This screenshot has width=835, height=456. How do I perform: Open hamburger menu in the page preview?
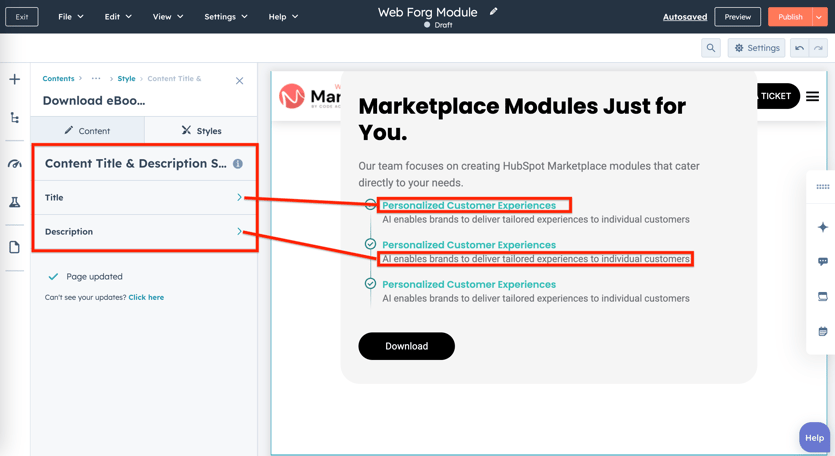[x=812, y=97]
